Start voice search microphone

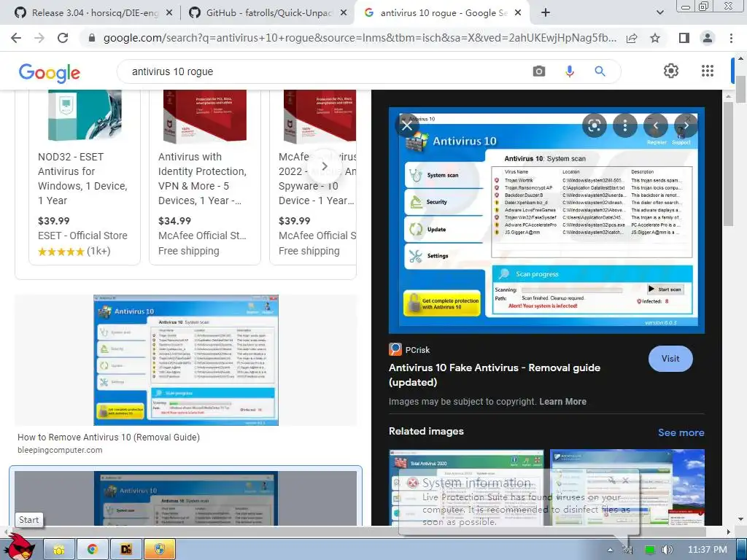[569, 71]
